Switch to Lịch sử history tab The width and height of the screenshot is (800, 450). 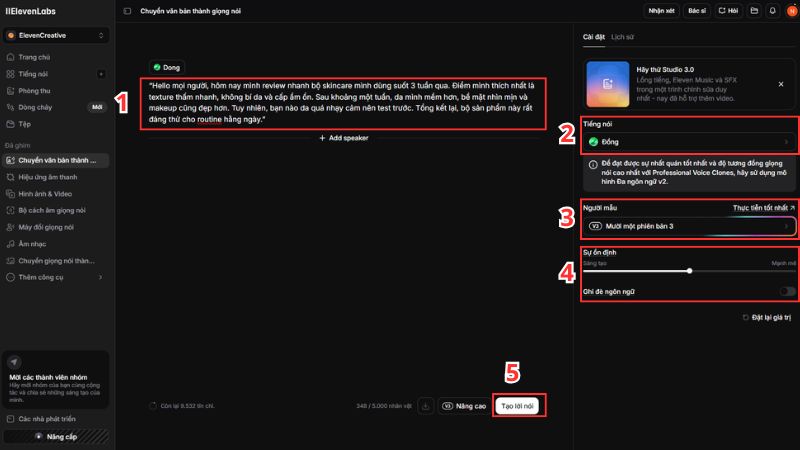[622, 37]
